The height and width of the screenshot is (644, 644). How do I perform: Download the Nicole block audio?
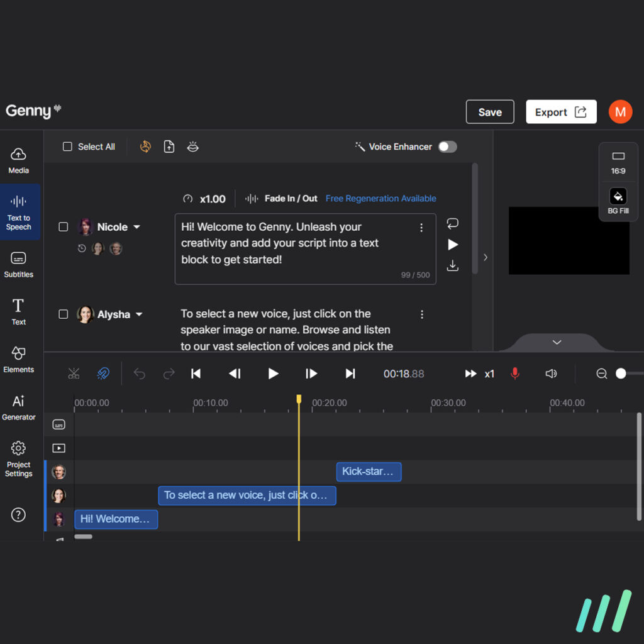[453, 266]
